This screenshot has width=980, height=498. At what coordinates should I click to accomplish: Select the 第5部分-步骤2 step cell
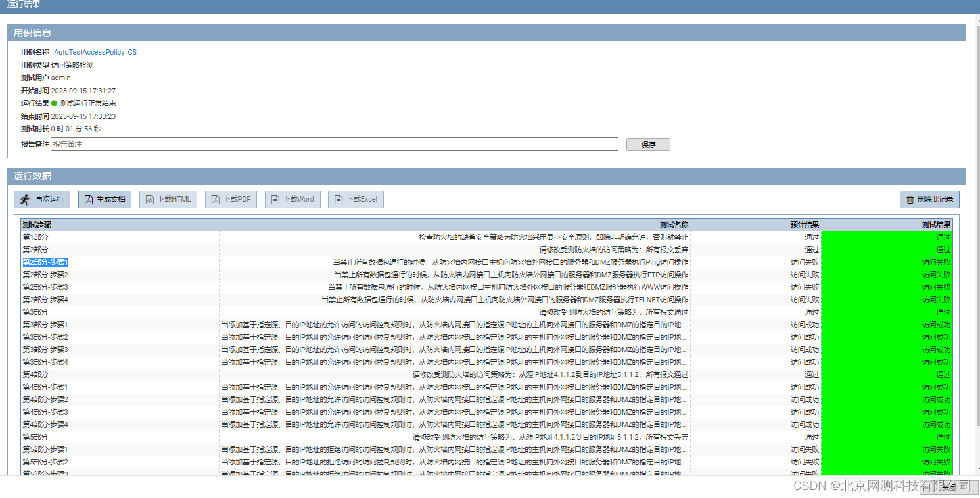[x=120, y=462]
